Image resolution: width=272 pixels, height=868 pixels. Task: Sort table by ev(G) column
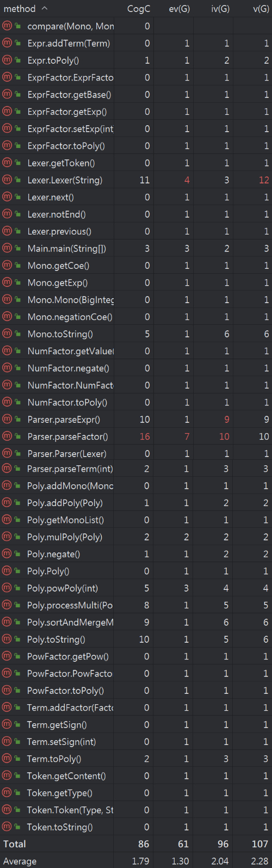[180, 9]
